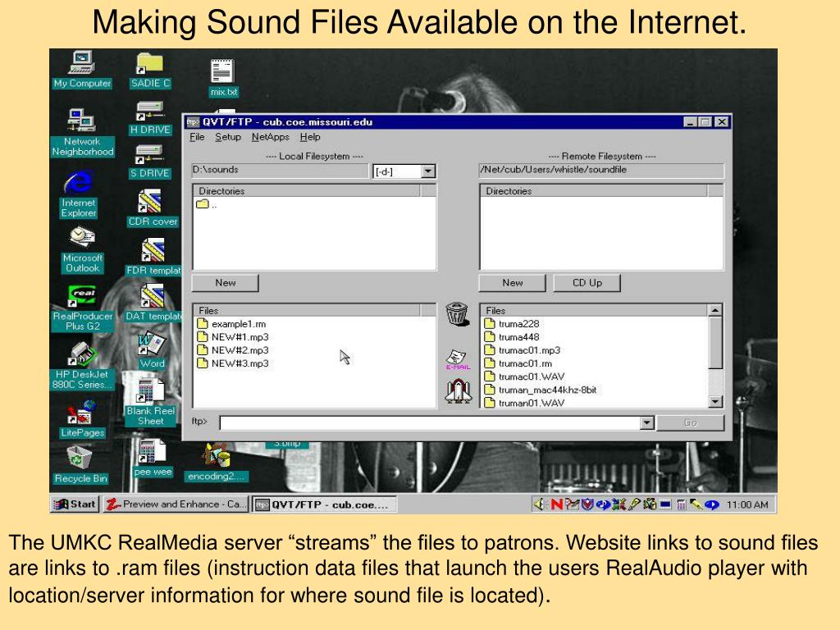Click the trash can delete icon
This screenshot has width=840, height=630.
click(456, 314)
